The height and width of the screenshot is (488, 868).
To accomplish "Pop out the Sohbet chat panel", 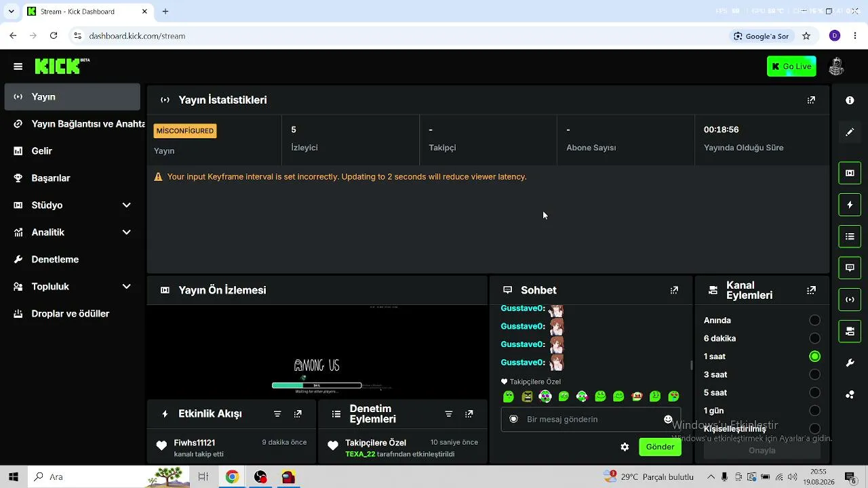I will tap(674, 290).
